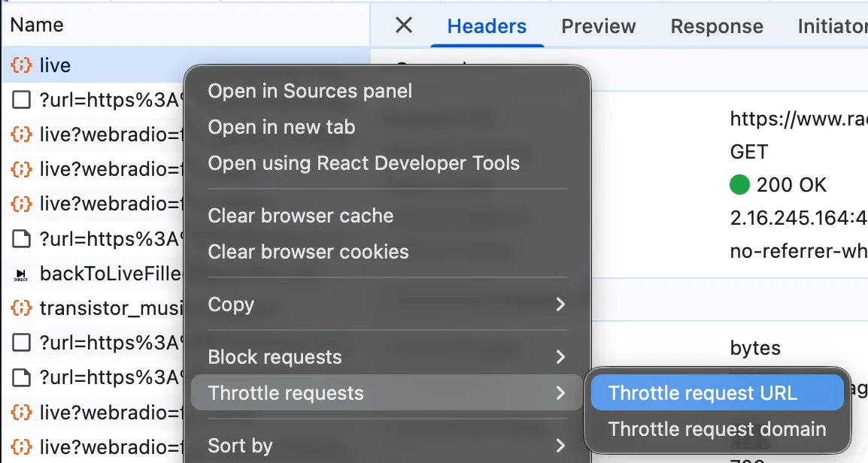Image resolution: width=868 pixels, height=463 pixels.
Task: Choose Open in new tab
Action: (x=387, y=127)
